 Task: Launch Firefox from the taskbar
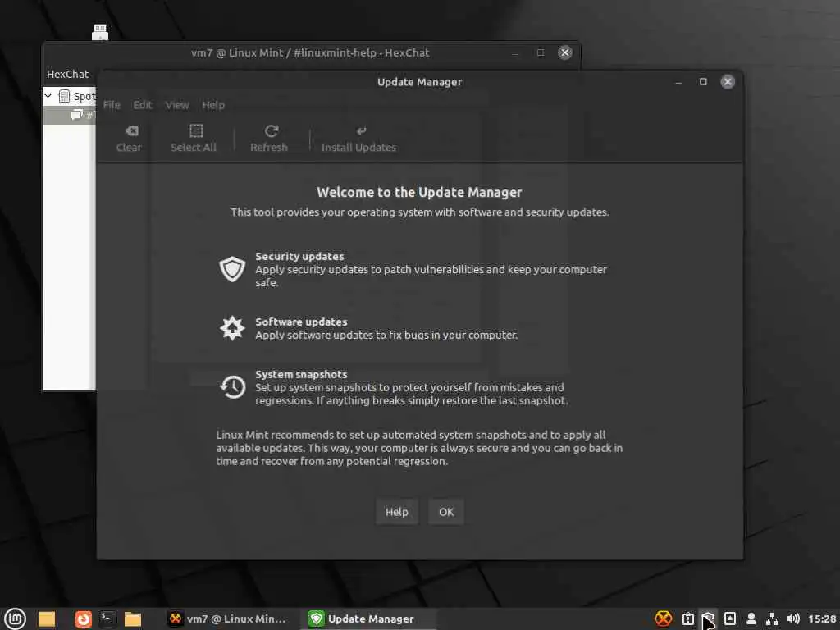(83, 619)
